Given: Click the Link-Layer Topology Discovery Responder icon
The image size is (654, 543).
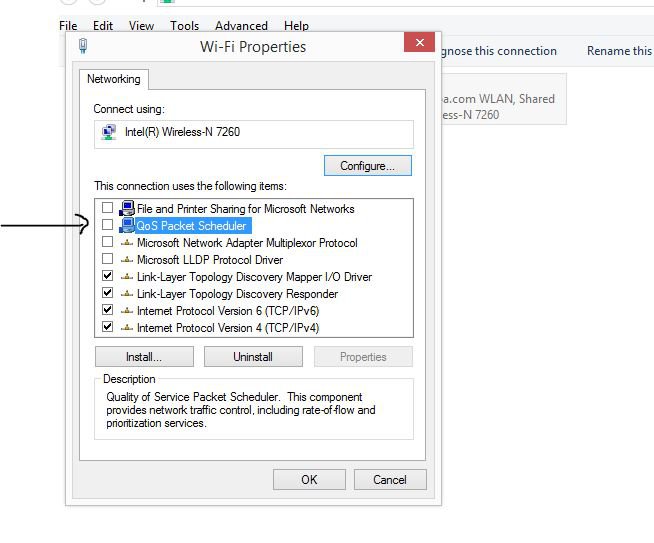Looking at the screenshot, I should [127, 294].
